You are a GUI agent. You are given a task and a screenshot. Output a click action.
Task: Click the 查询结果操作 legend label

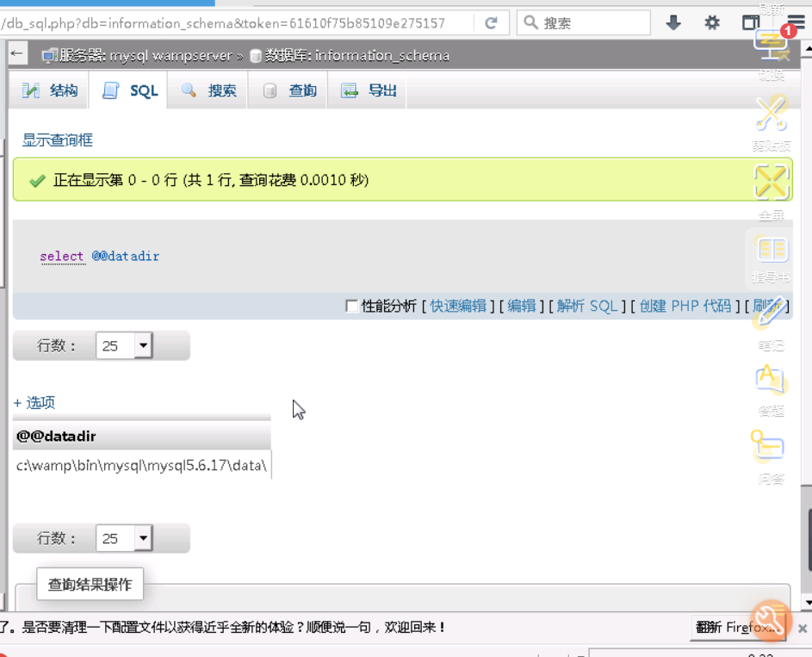click(90, 585)
